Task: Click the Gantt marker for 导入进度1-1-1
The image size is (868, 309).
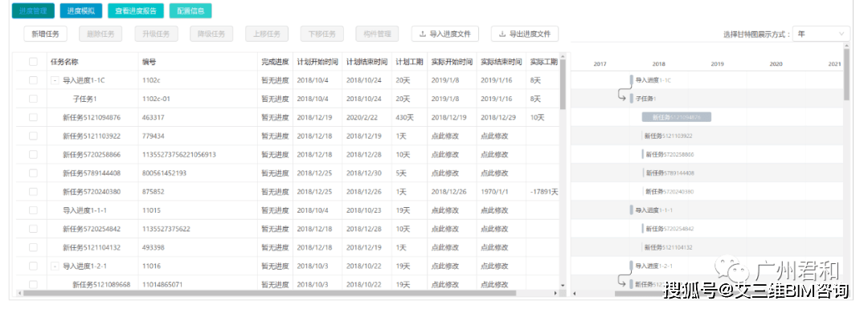Action: [631, 210]
